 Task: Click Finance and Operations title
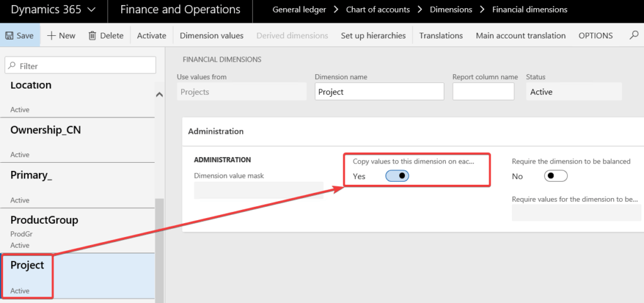(x=180, y=9)
